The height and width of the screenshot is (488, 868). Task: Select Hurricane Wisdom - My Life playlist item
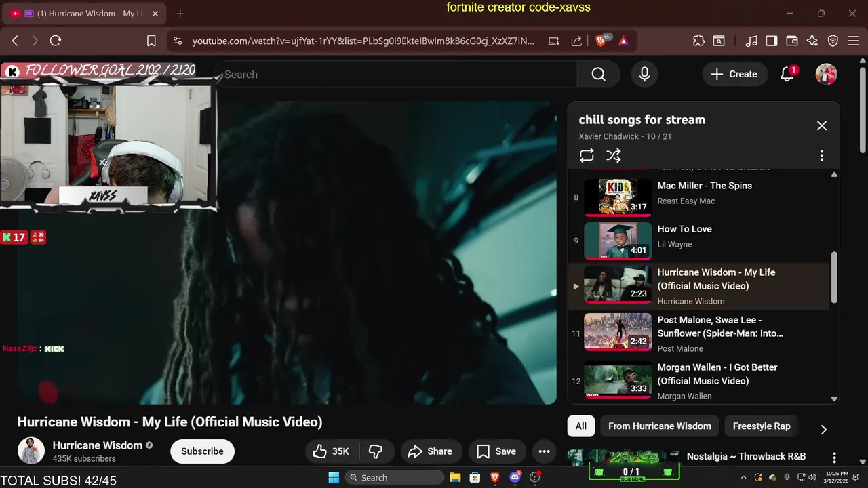tap(698, 286)
